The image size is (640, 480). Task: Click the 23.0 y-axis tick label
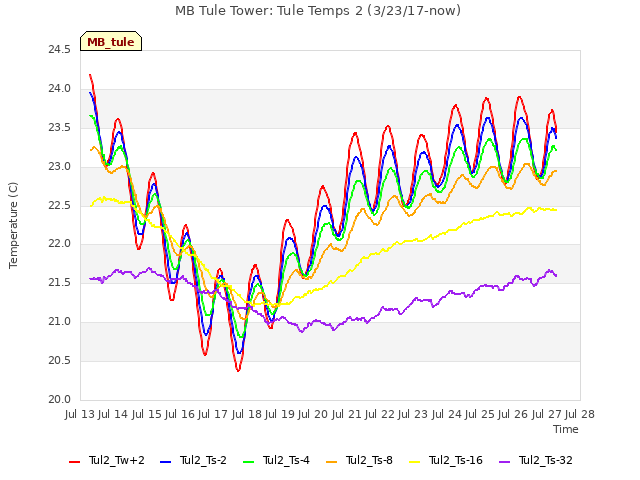(59, 167)
